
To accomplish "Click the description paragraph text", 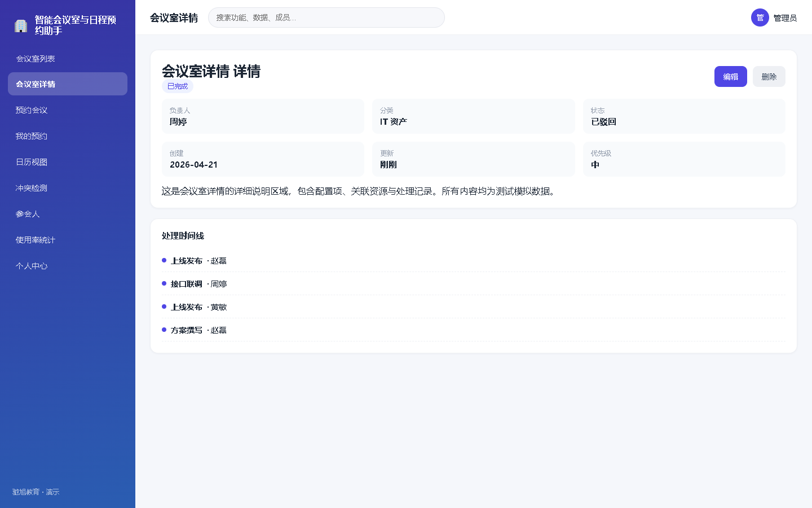I will (360, 191).
